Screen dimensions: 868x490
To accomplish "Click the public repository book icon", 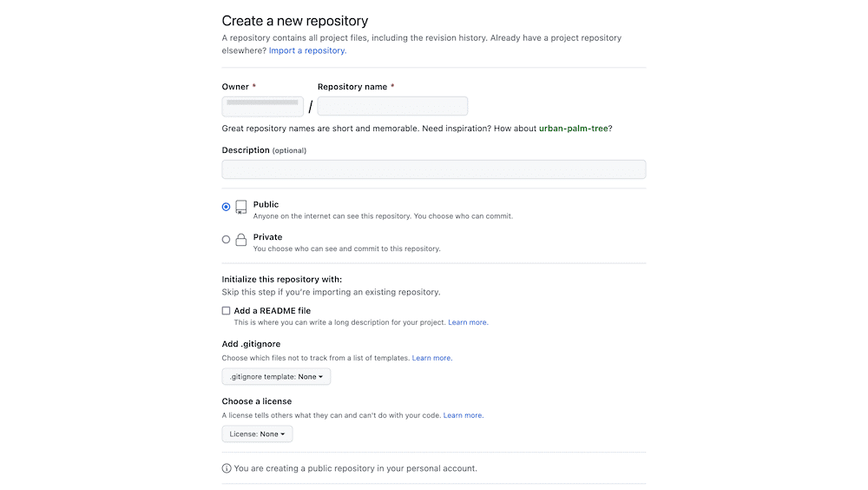I will (241, 208).
